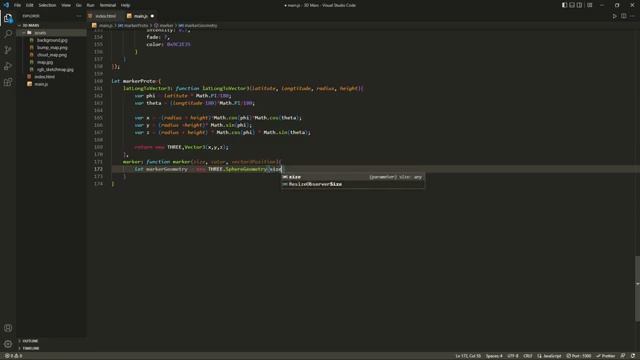The width and height of the screenshot is (640, 360).
Task: Click the UTF-8 encoding status item
Action: coord(513,356)
